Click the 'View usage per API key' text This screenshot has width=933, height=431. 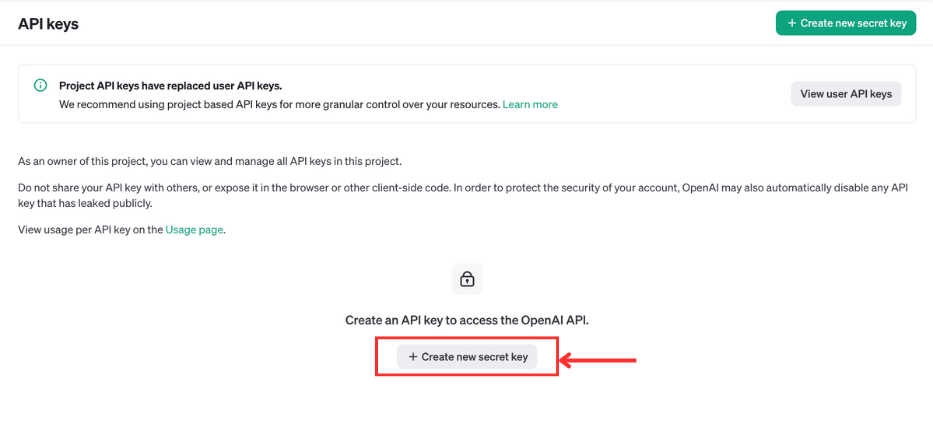click(x=90, y=230)
